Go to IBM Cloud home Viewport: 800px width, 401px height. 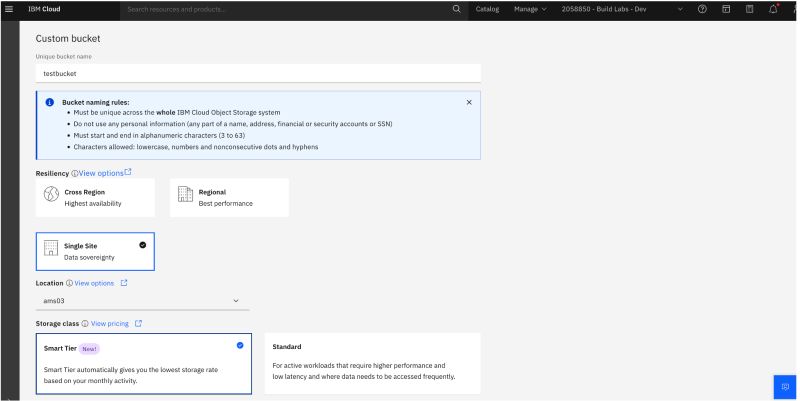[44, 9]
